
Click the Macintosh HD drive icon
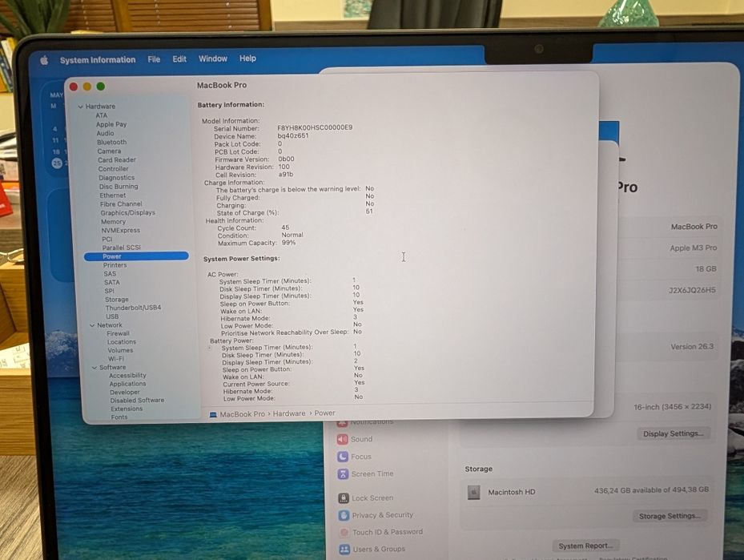point(473,492)
